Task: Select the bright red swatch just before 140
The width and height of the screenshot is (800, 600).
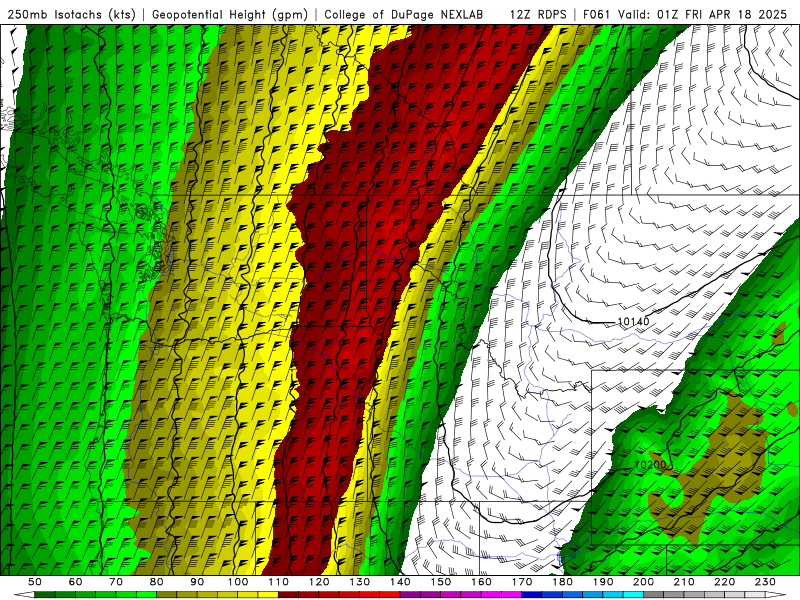Action: (390, 595)
